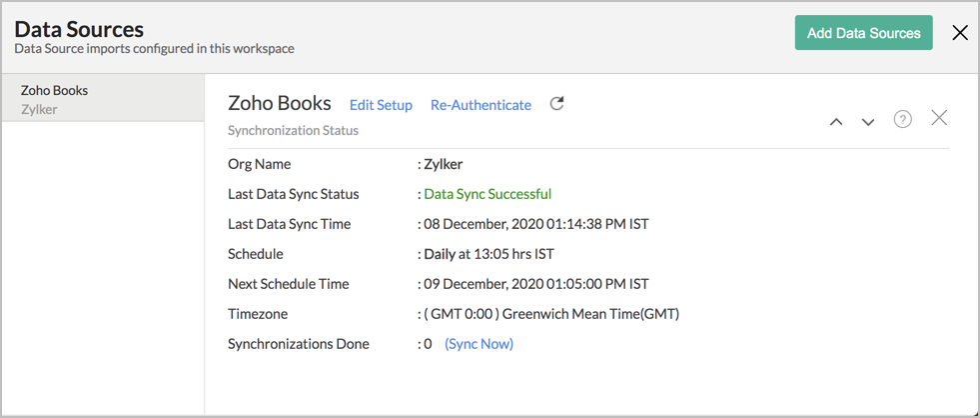
Task: Select the Last Data Sync Time value
Action: (x=536, y=224)
